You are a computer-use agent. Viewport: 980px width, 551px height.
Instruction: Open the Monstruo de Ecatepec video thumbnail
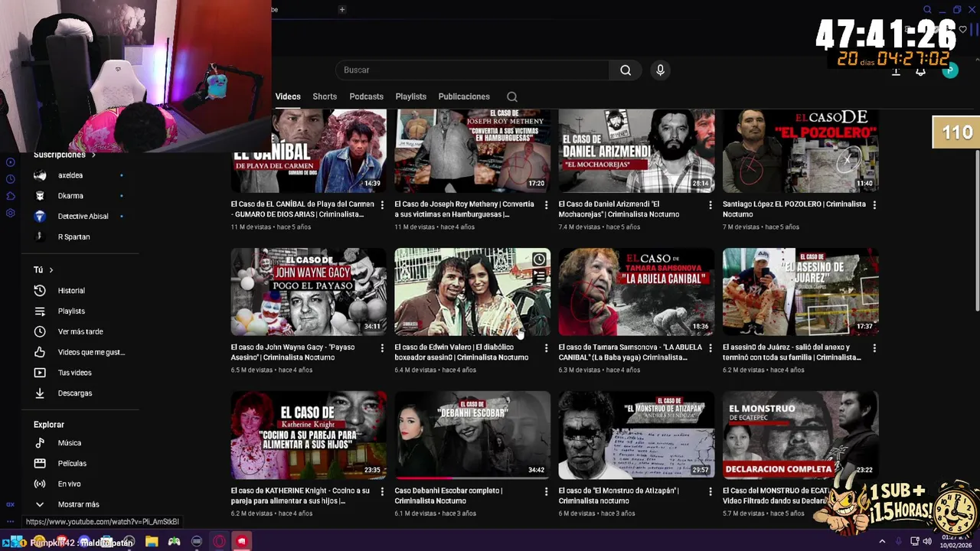[800, 435]
